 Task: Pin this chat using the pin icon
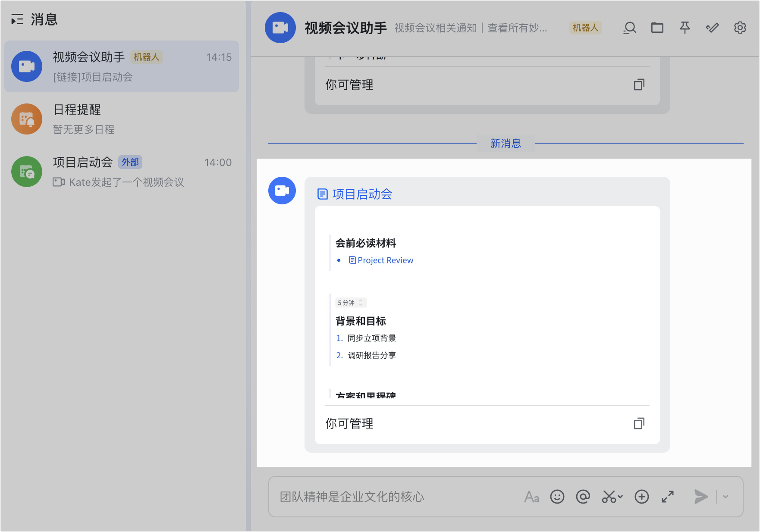(x=685, y=28)
